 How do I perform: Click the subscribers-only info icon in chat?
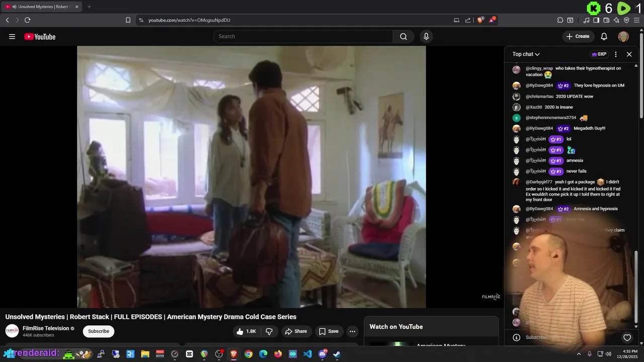coord(516,337)
